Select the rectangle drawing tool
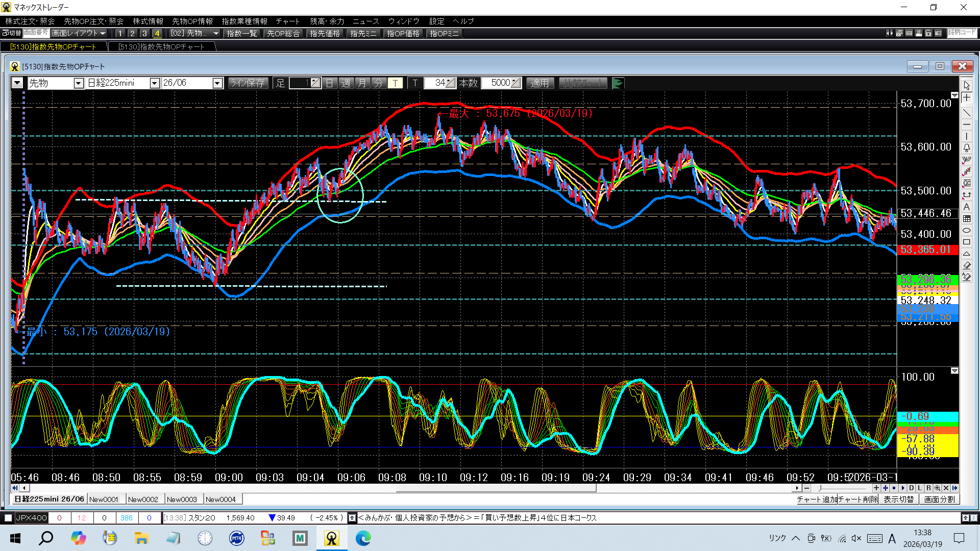This screenshot has width=980, height=551. pos(967,242)
